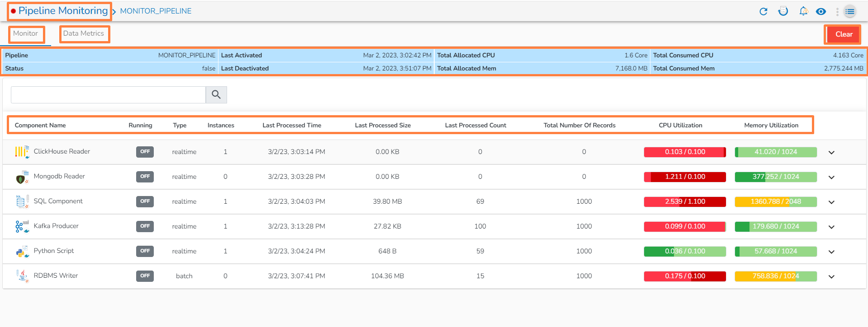Expand the Kafka Producer row chevron

(831, 227)
